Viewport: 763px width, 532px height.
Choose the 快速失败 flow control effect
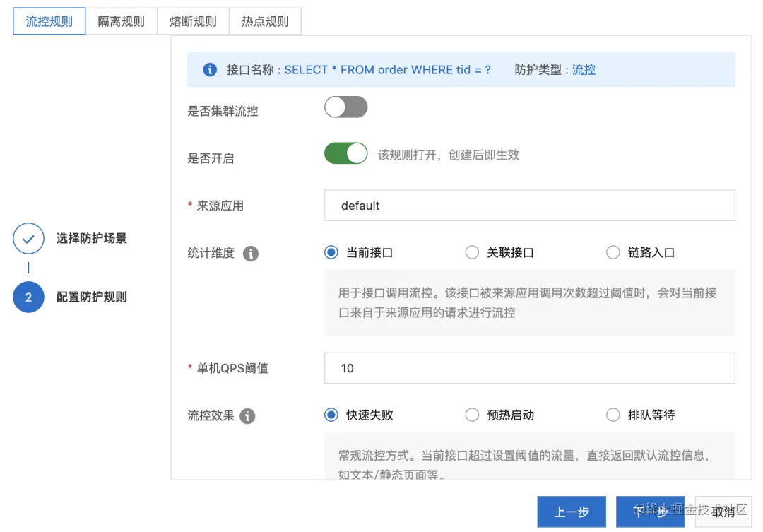click(331, 415)
